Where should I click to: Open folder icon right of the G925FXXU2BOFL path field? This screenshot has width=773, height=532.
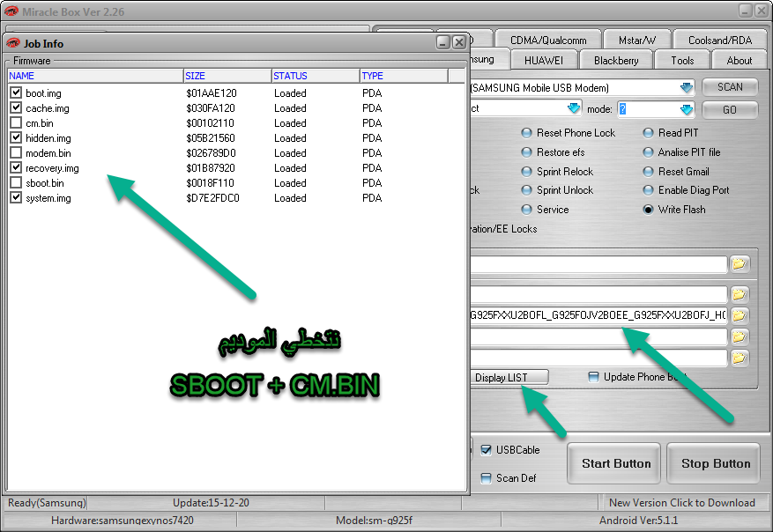739,315
